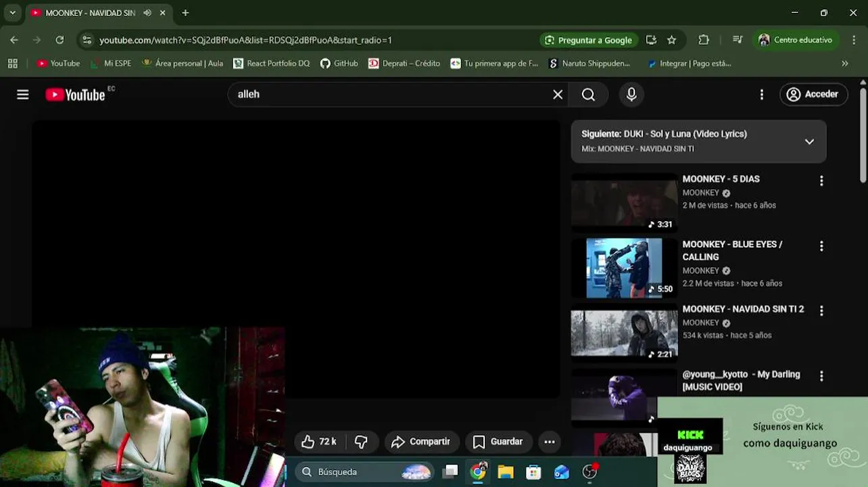Dislike the video with thumbs-down
Viewport: 868px width, 487px height.
(362, 442)
